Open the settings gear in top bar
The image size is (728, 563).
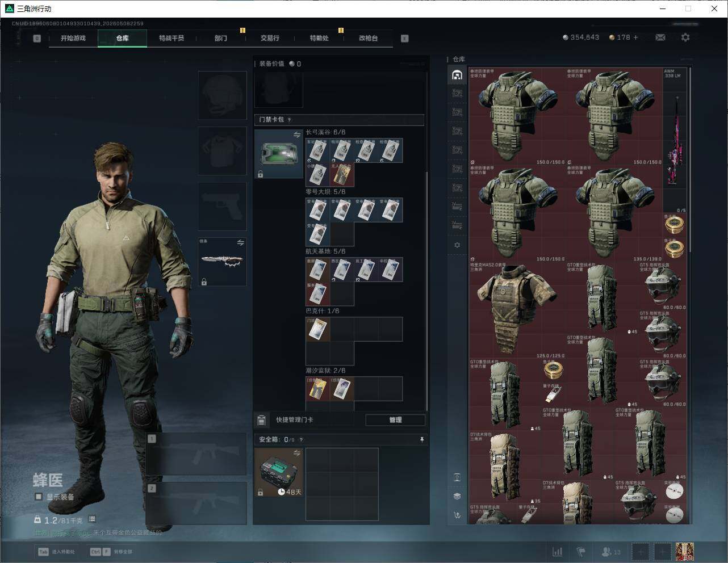click(x=685, y=37)
